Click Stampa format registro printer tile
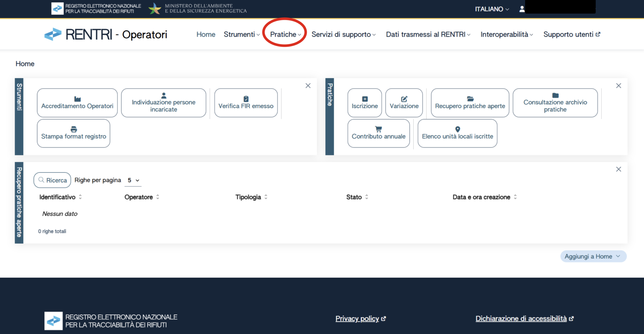644x334 pixels. click(73, 133)
